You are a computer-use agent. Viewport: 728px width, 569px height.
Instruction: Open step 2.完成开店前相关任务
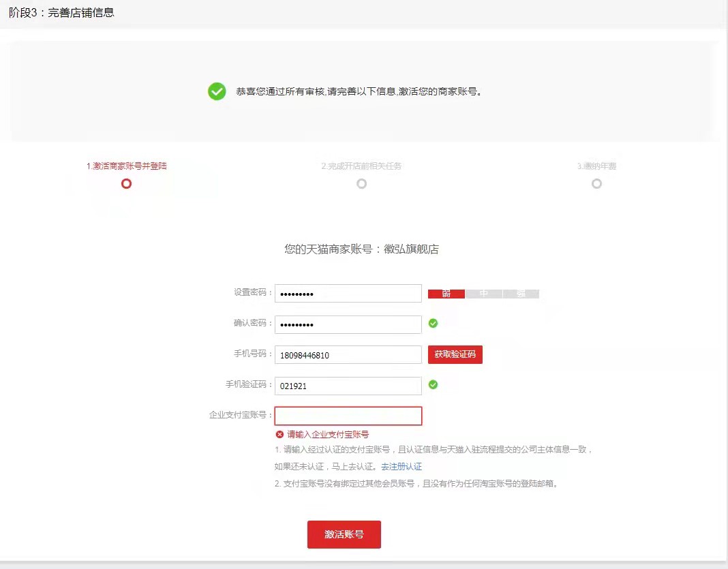[361, 166]
